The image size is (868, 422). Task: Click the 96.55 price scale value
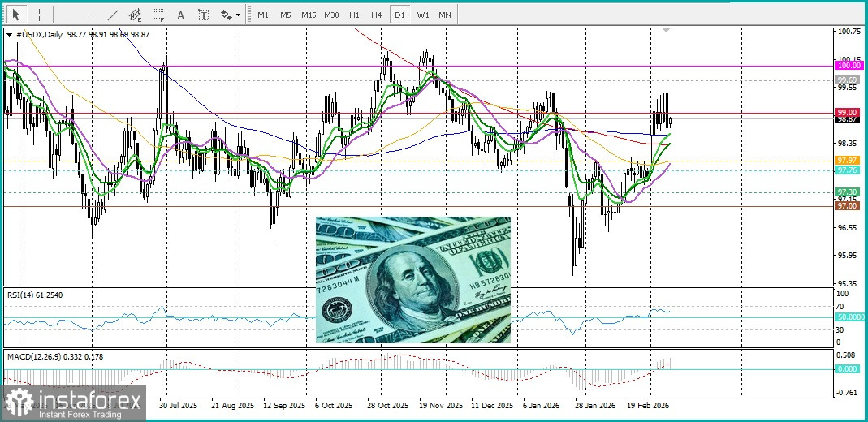pyautogui.click(x=848, y=227)
